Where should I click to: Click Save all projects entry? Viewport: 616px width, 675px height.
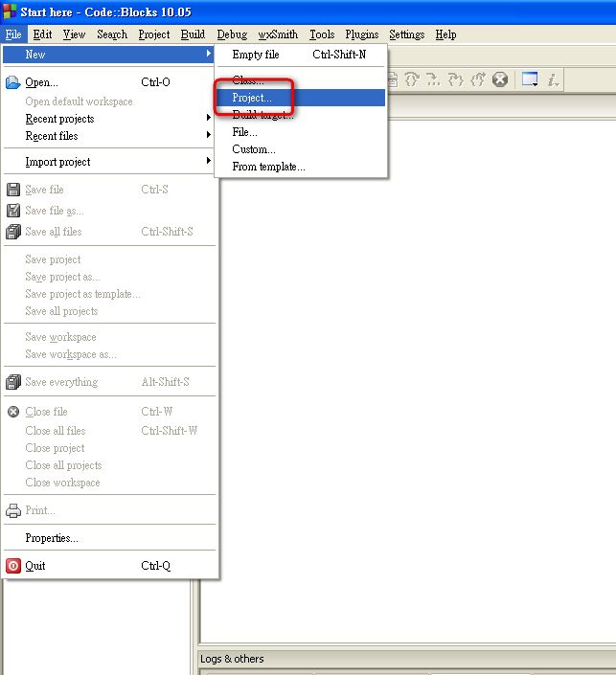108,311
